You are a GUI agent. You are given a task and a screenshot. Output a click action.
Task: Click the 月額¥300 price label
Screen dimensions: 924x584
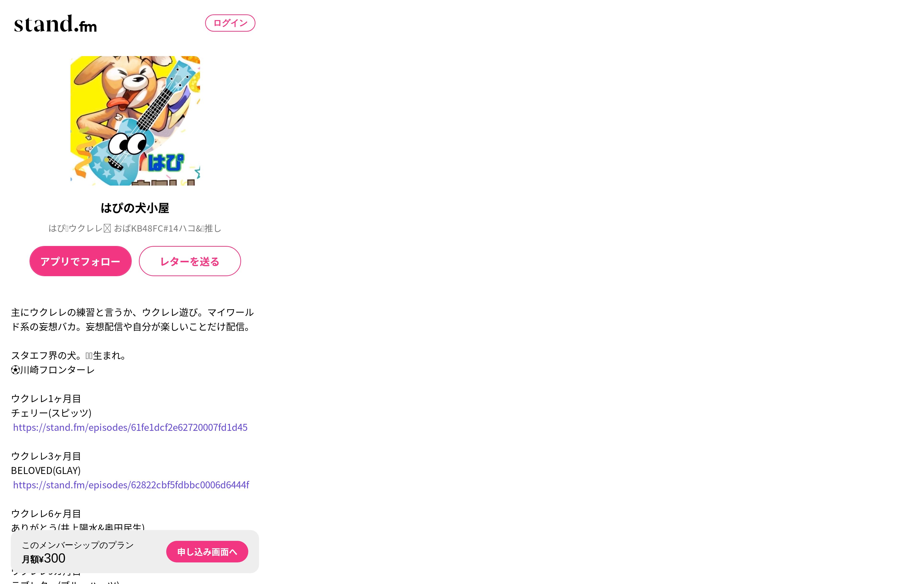43,558
